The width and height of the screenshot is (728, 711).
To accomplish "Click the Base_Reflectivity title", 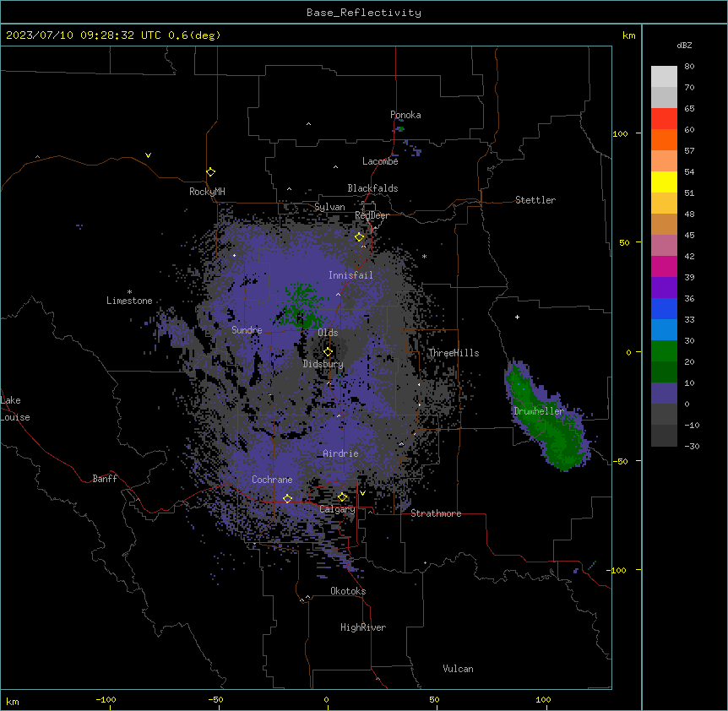I will pos(364,13).
